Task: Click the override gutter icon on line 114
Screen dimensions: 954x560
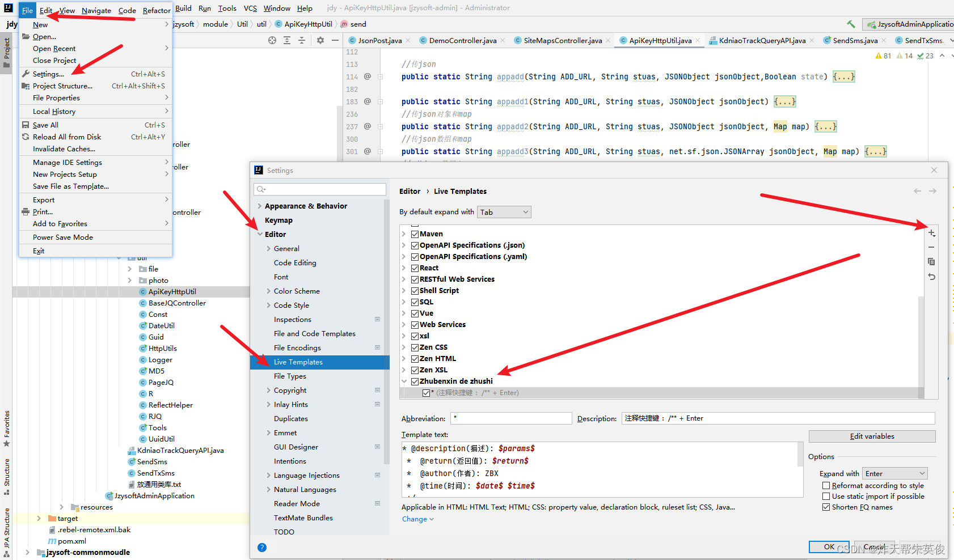Action: click(367, 77)
